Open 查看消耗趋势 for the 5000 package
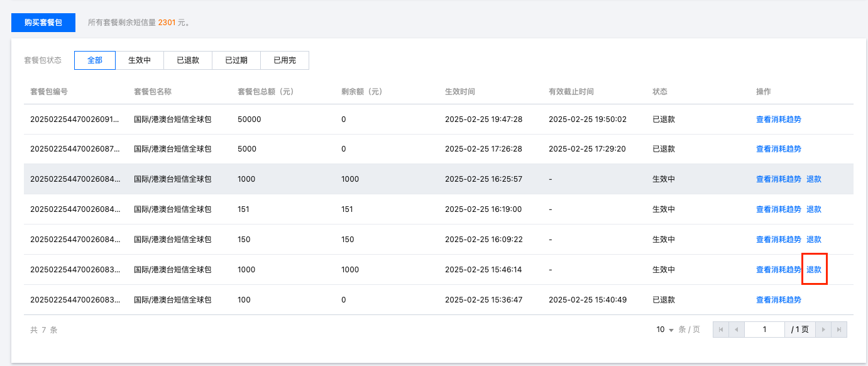This screenshot has width=868, height=366. [x=779, y=148]
